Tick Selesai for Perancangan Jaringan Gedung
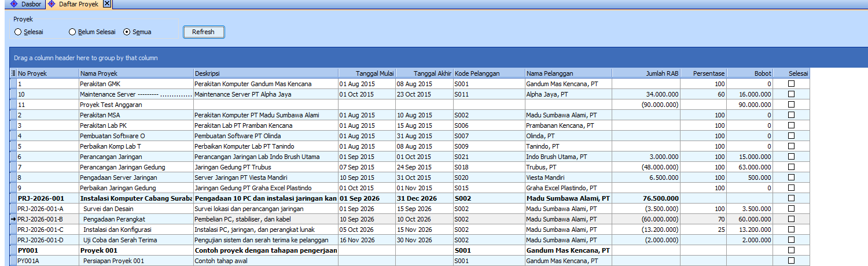The width and height of the screenshot is (868, 266). point(791,167)
